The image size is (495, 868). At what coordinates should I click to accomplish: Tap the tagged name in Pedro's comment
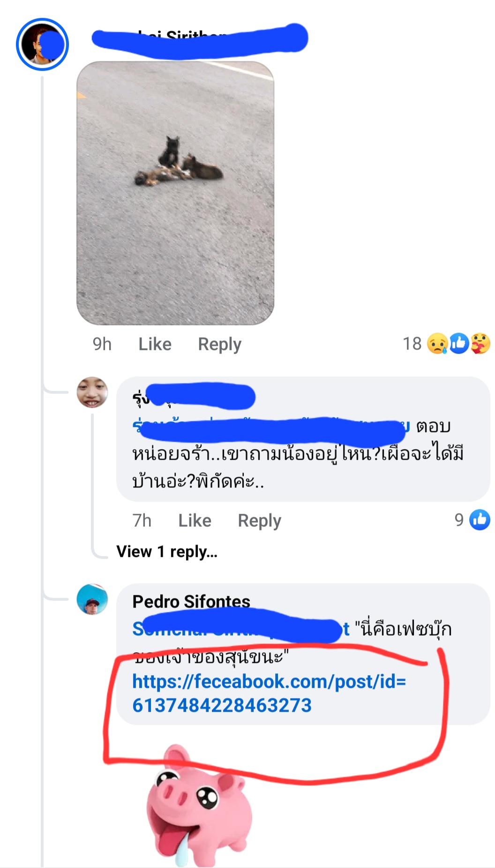241,629
